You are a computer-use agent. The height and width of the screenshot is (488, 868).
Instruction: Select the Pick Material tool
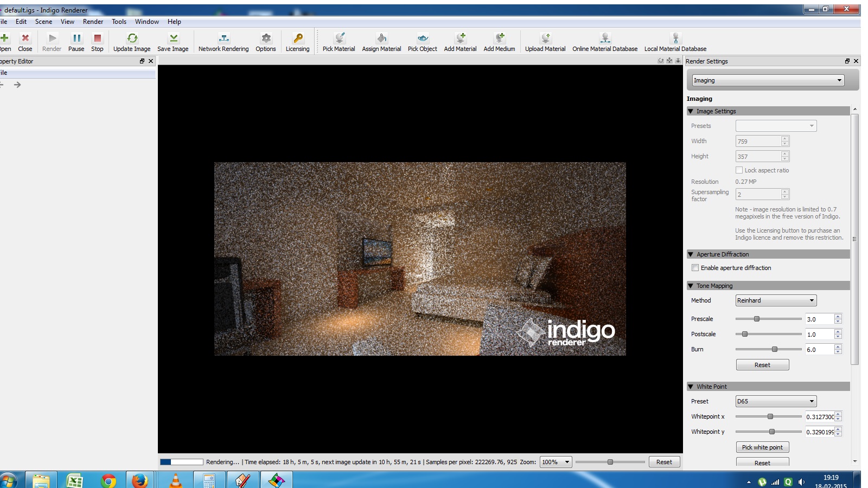339,42
